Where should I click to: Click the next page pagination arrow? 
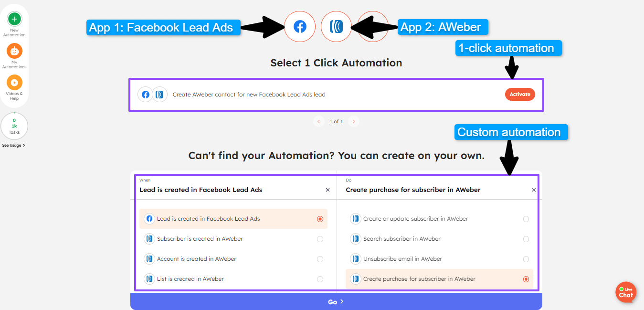click(x=353, y=121)
